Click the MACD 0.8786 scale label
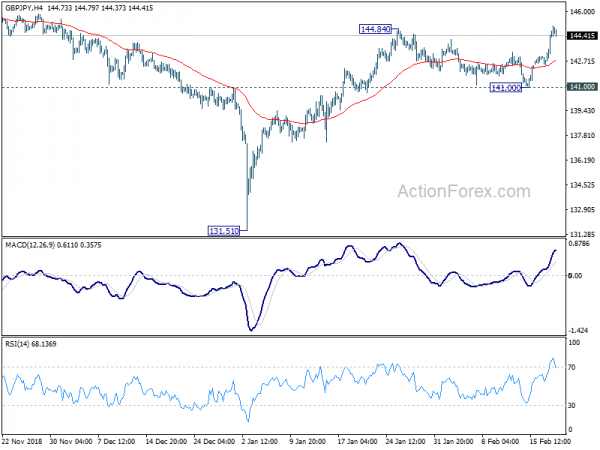This screenshot has height=450, width=600. click(x=579, y=244)
